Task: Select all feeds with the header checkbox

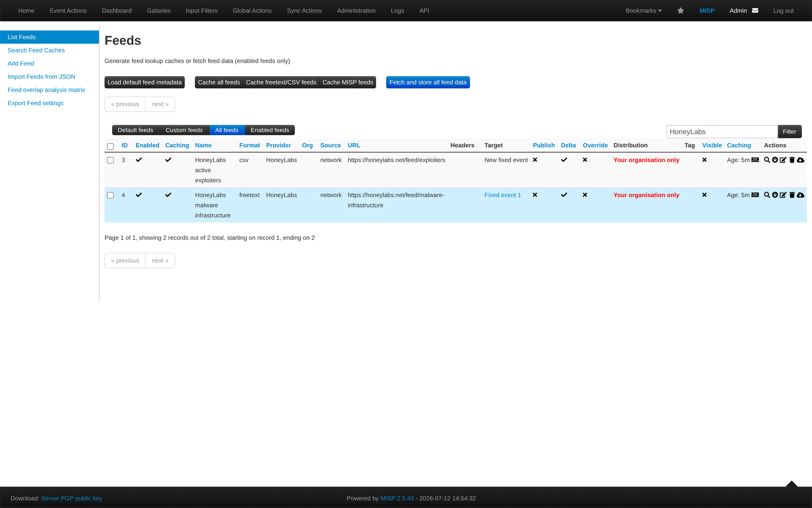Action: tap(110, 146)
